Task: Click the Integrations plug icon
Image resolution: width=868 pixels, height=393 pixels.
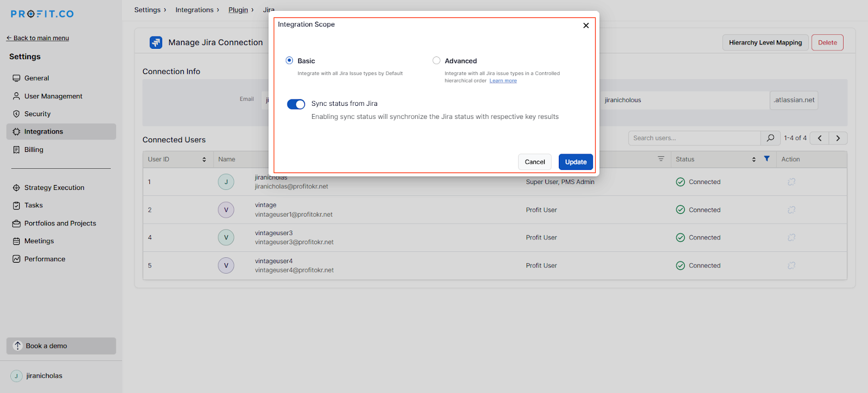Action: click(x=16, y=131)
